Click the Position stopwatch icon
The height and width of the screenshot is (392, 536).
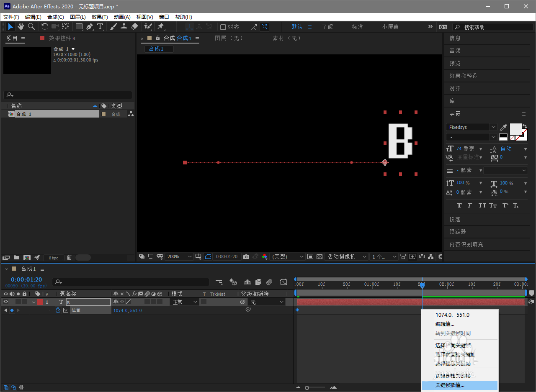(x=58, y=310)
